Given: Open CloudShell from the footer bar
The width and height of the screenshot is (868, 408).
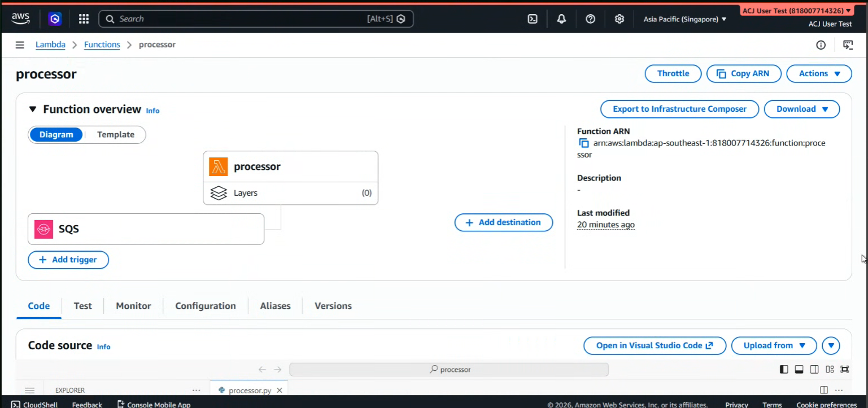Looking at the screenshot, I should (x=34, y=405).
